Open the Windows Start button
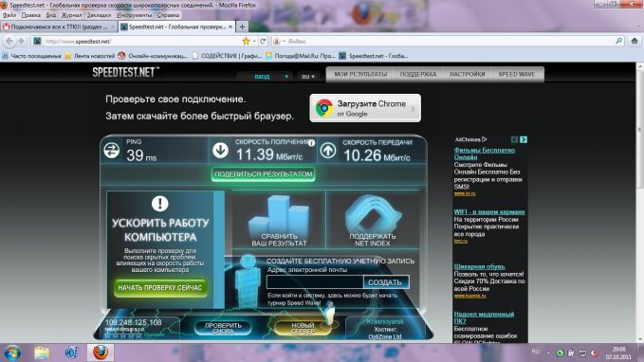The image size is (644, 362). [x=12, y=353]
